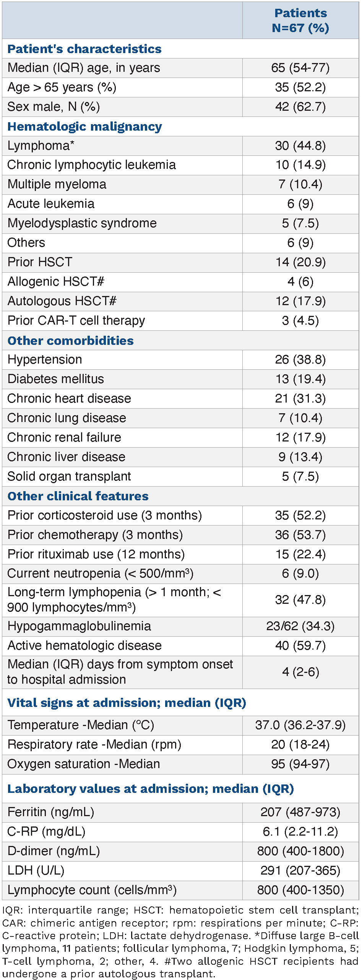Screen dimensions: 362x980
Task: Click the "Patients N=67 (%)" column header
Action: click(300, 21)
